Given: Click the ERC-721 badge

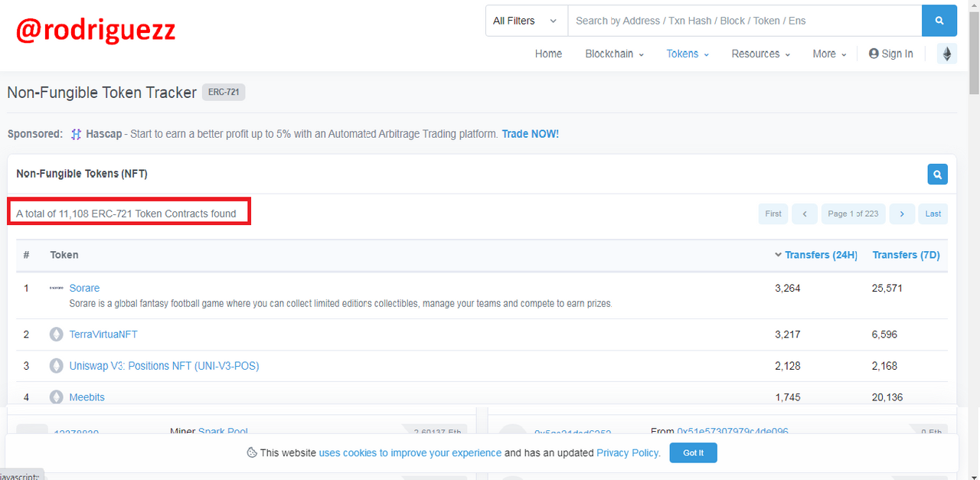Looking at the screenshot, I should coord(224,93).
